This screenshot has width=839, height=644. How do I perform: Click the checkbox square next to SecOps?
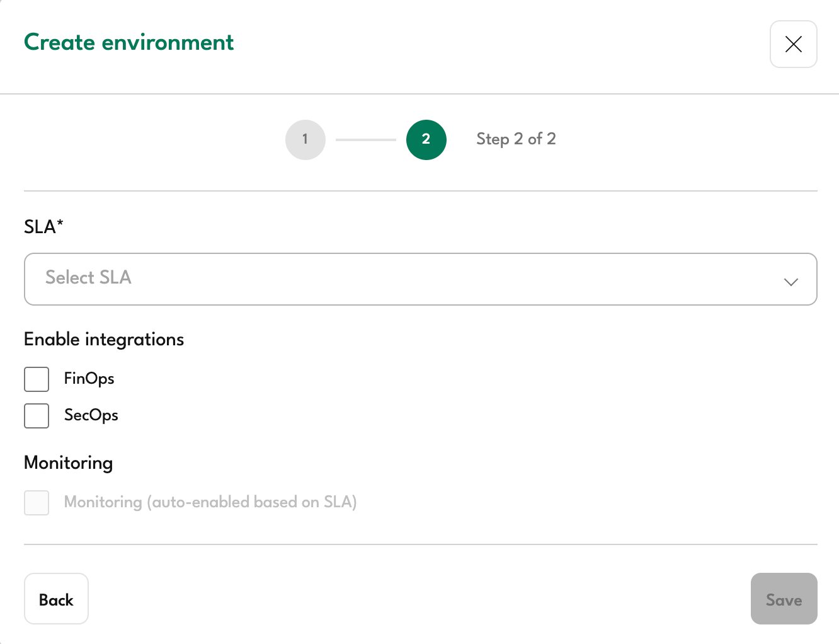pos(36,415)
